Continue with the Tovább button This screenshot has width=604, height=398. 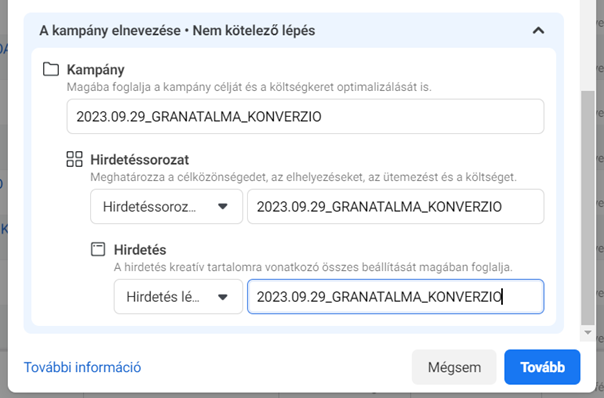pyautogui.click(x=542, y=367)
